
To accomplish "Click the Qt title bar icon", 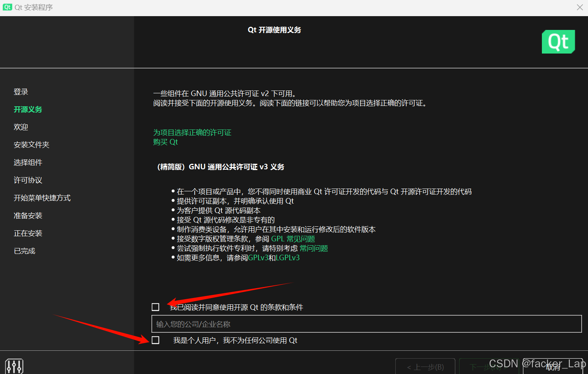I will [x=7, y=7].
